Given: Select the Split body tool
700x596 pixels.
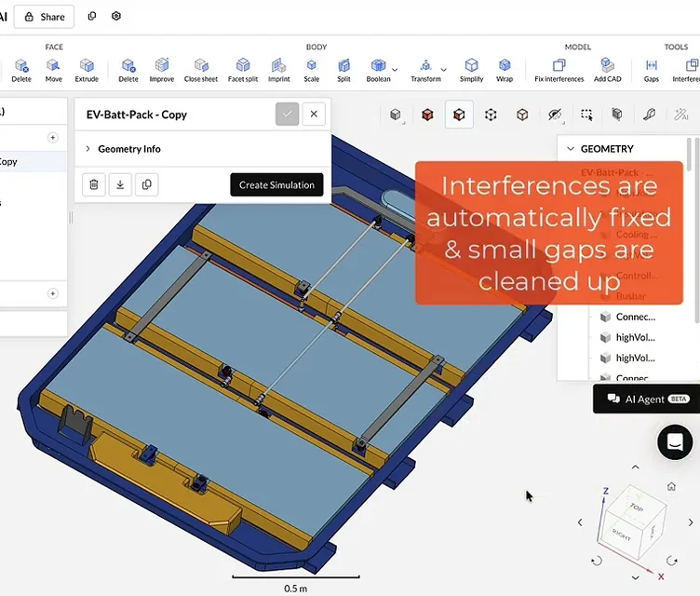Looking at the screenshot, I should (343, 70).
